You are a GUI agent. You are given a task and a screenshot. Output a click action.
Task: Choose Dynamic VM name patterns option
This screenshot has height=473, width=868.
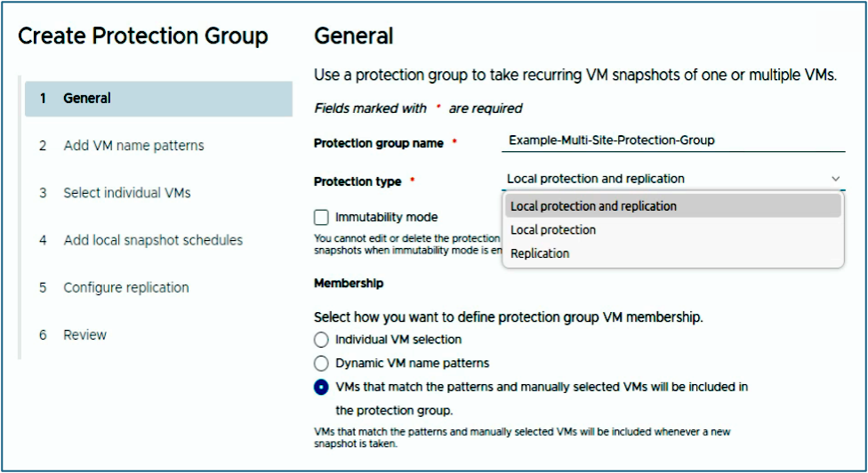click(x=321, y=363)
